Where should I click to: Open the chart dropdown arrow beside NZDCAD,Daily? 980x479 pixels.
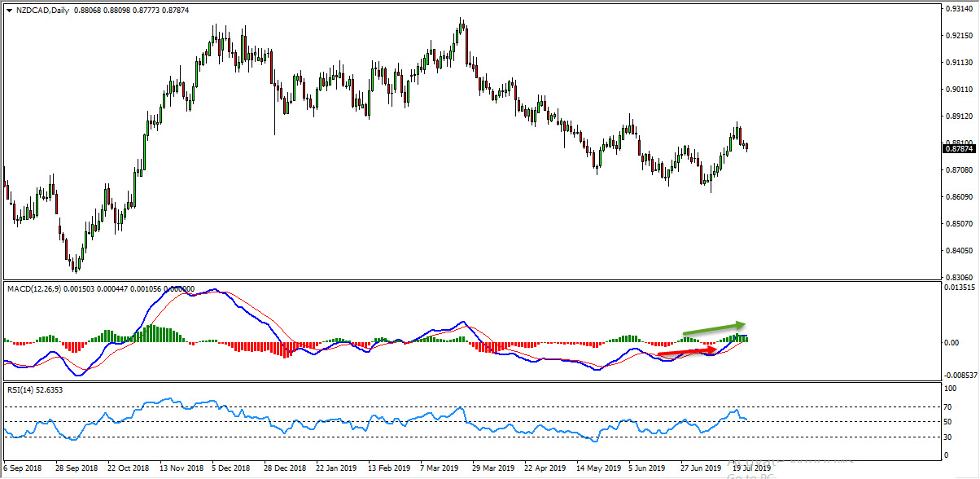[8, 11]
